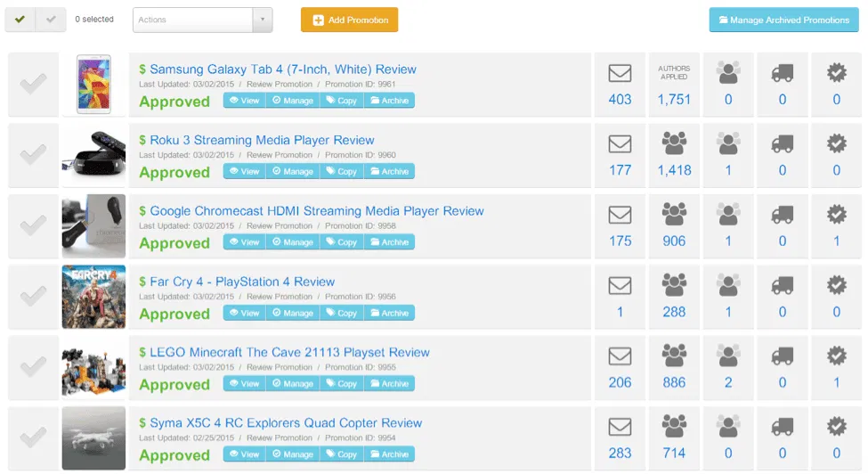Click the Add Promotion button
This screenshot has width=868, height=474.
(349, 20)
